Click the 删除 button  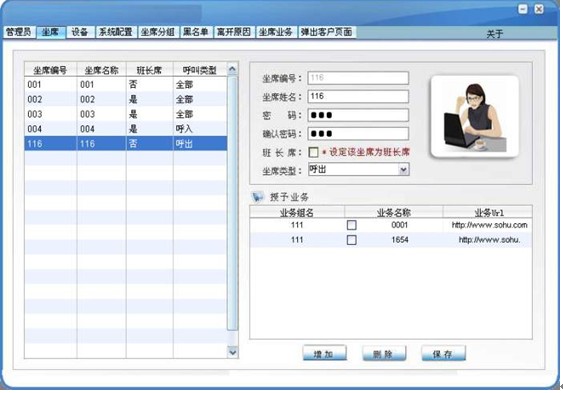click(384, 354)
